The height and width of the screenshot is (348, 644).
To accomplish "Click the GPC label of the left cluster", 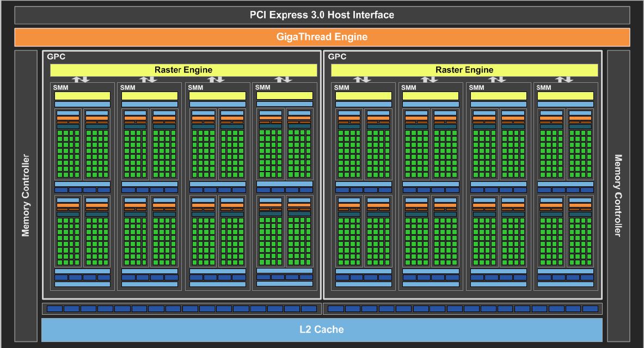I will click(x=56, y=57).
